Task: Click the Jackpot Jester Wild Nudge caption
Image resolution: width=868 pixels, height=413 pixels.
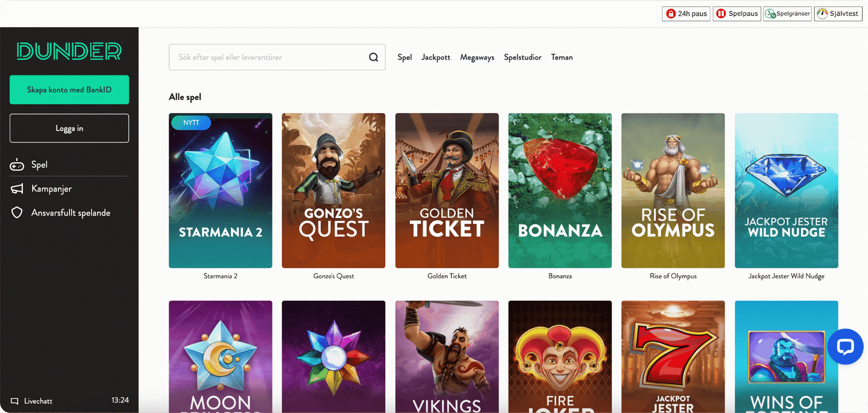Action: coord(787,276)
